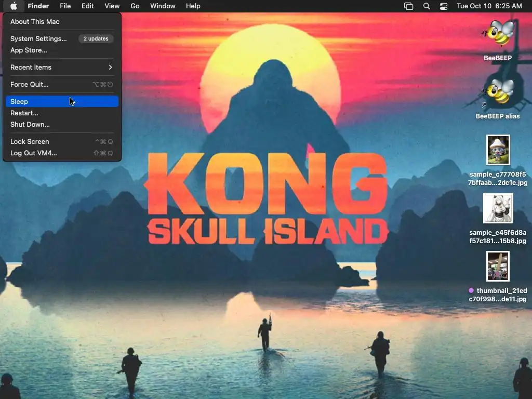Click the thumbnail_21ed file name label

pos(498,295)
